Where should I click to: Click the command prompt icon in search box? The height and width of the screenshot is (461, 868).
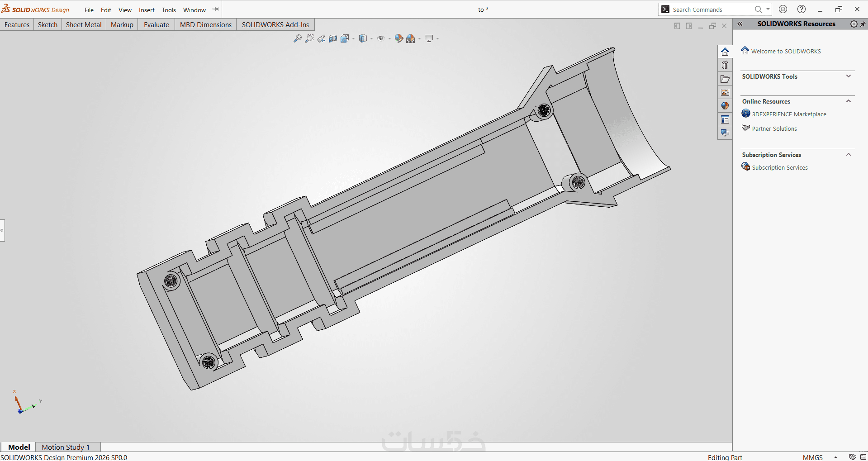click(x=665, y=10)
